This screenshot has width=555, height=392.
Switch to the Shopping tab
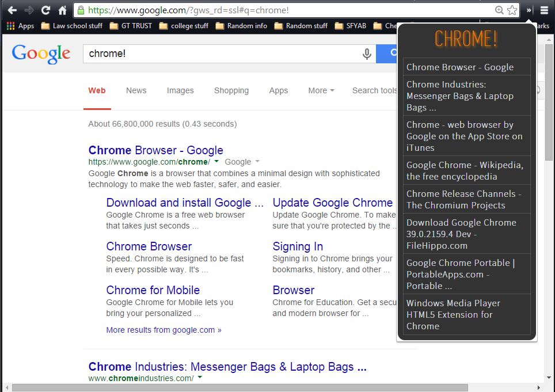[x=231, y=90]
